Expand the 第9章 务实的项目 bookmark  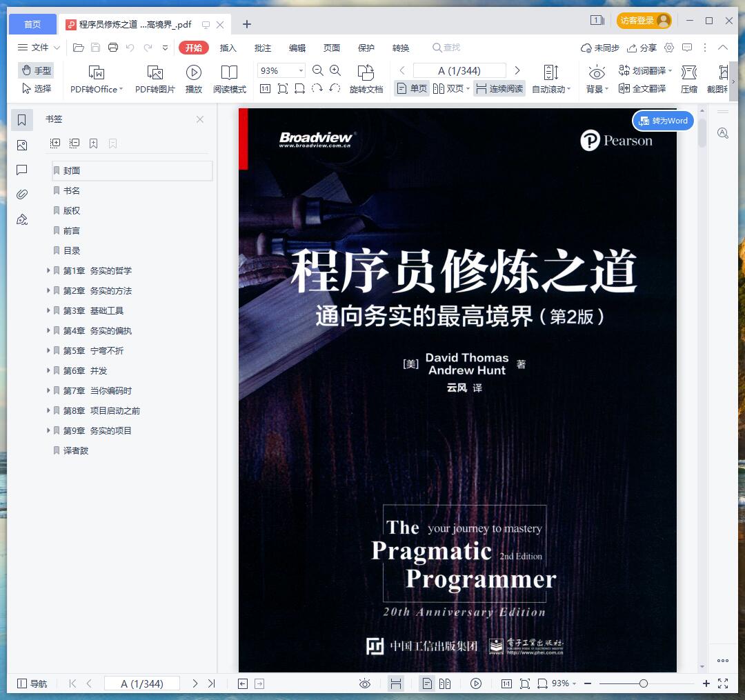tap(48, 430)
